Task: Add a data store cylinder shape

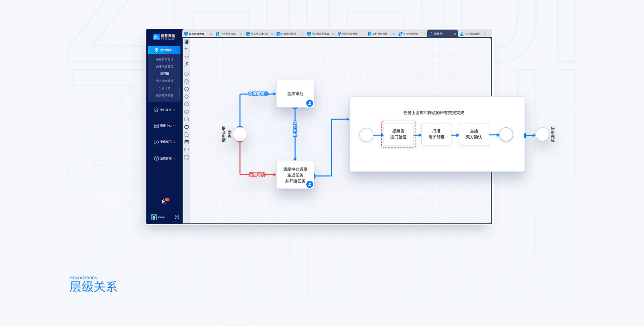Action: click(x=186, y=142)
